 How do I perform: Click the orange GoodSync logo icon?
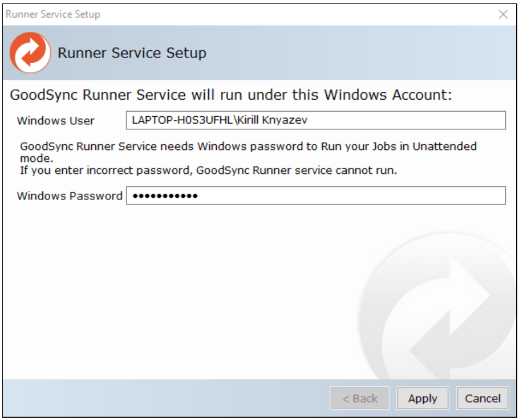click(30, 53)
